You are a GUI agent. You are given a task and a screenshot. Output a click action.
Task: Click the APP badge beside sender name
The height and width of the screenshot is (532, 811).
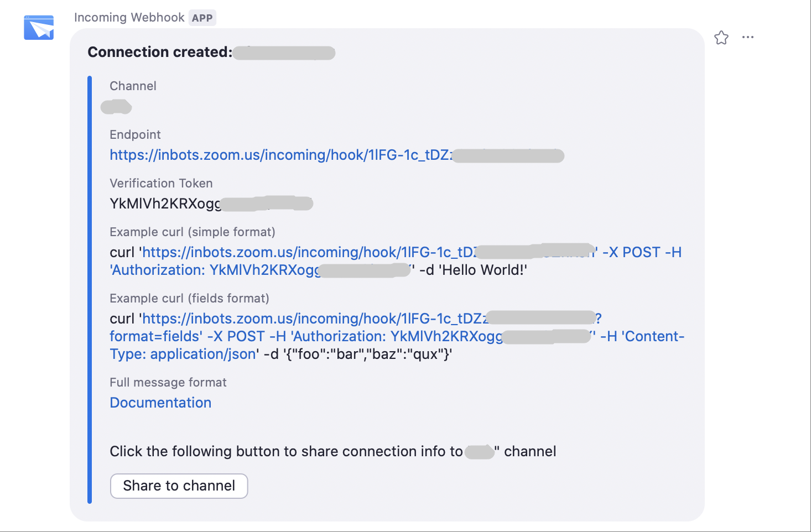click(202, 18)
